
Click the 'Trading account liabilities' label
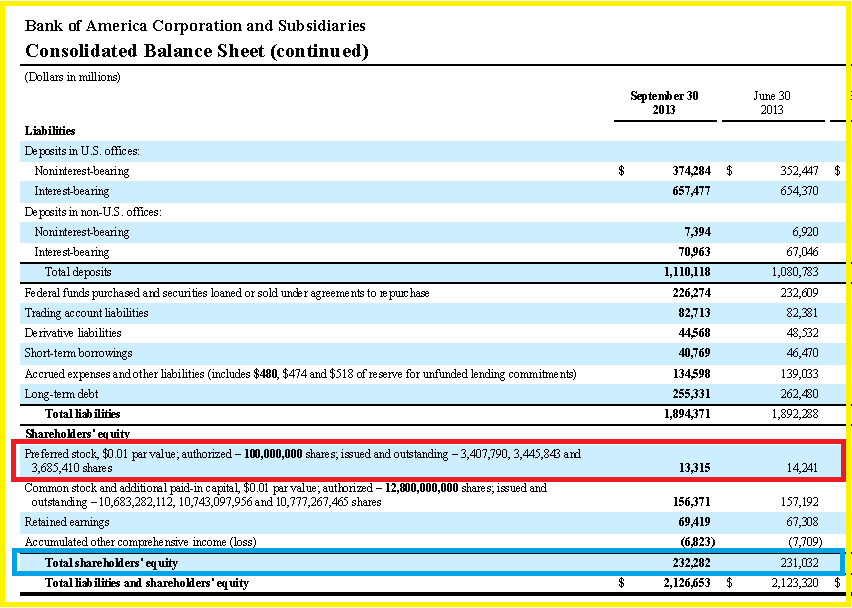point(86,314)
